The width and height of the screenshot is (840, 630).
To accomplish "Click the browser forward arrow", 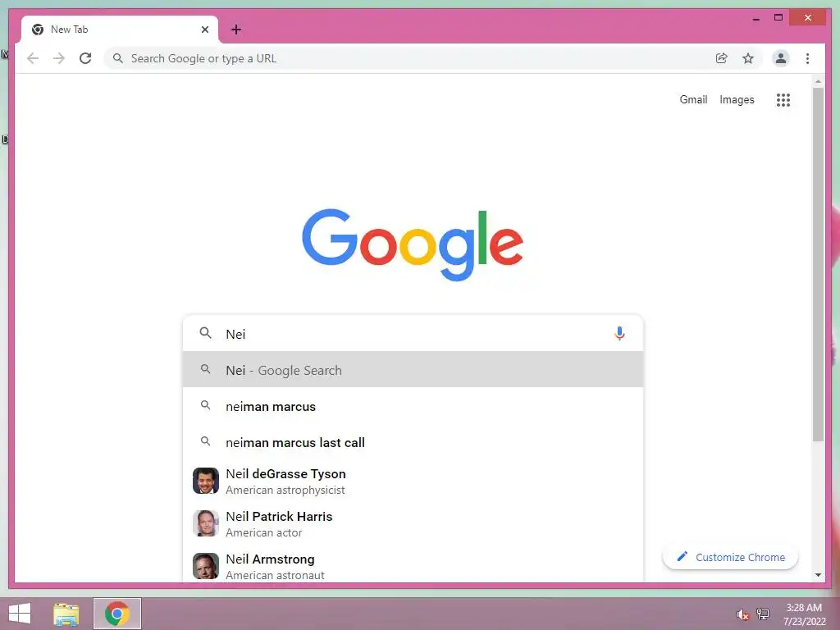I will click(59, 58).
